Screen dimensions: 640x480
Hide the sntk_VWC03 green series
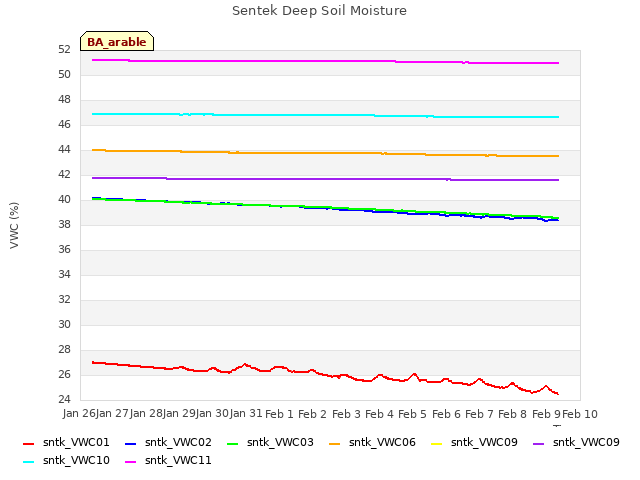click(x=270, y=442)
